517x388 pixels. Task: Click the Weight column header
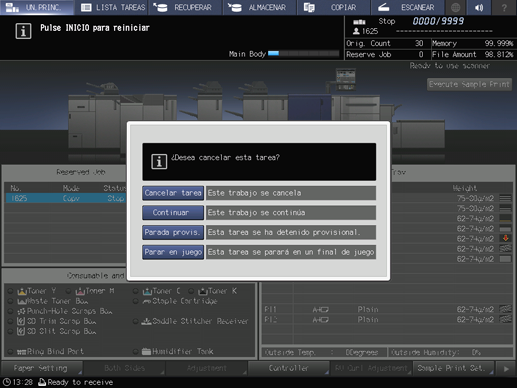(x=465, y=188)
